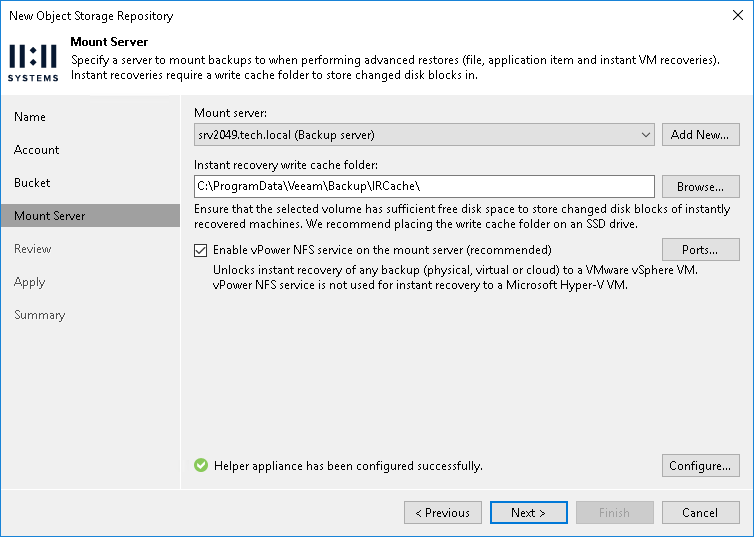The height and width of the screenshot is (537, 754).
Task: Click the Mount Server heading text
Action: (x=109, y=42)
